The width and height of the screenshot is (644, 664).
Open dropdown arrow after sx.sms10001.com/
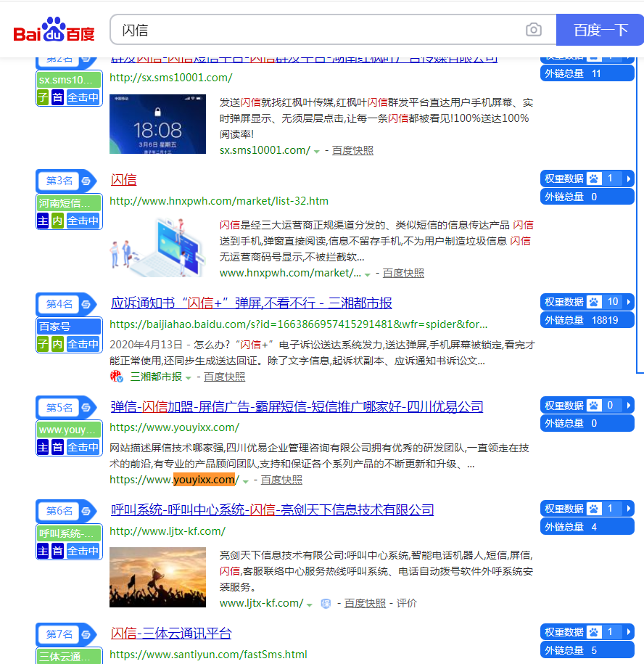point(316,152)
